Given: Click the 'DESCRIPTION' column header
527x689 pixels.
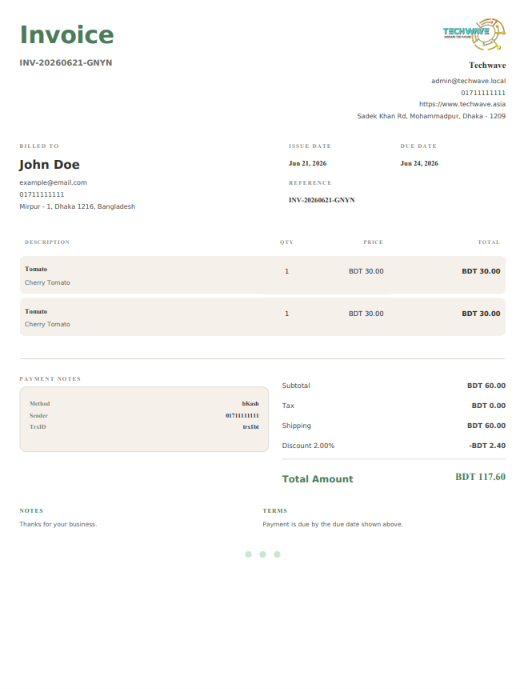Looking at the screenshot, I should (x=47, y=242).
